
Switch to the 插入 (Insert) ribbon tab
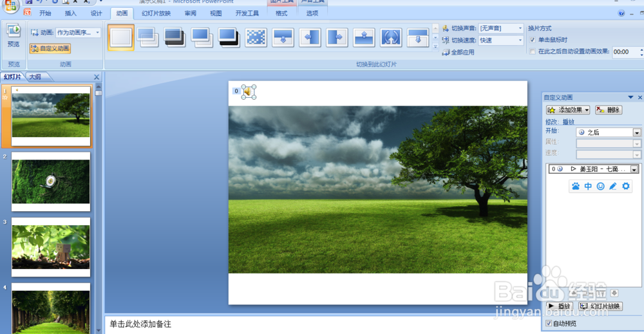click(71, 13)
